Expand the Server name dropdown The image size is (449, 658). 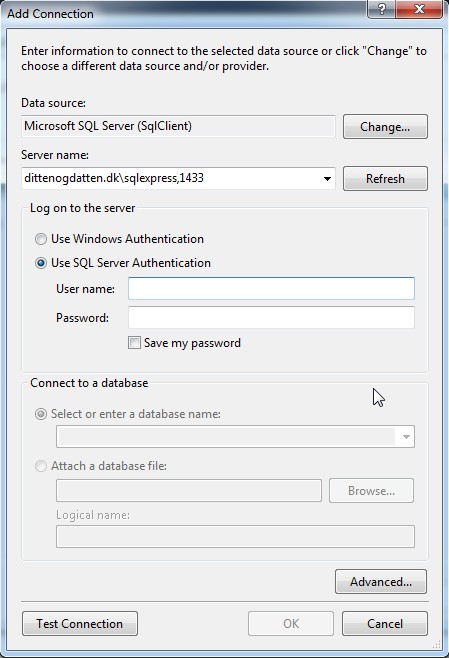point(327,179)
